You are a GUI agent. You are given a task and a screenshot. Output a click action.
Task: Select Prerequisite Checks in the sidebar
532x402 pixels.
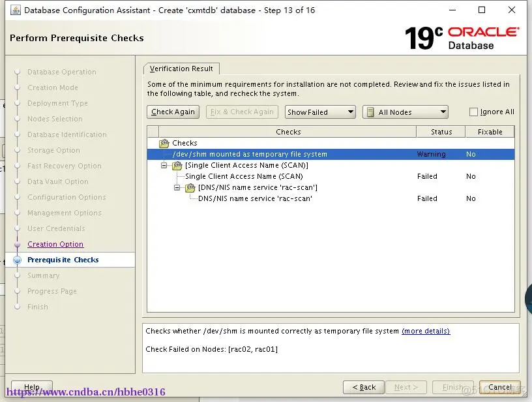(63, 260)
